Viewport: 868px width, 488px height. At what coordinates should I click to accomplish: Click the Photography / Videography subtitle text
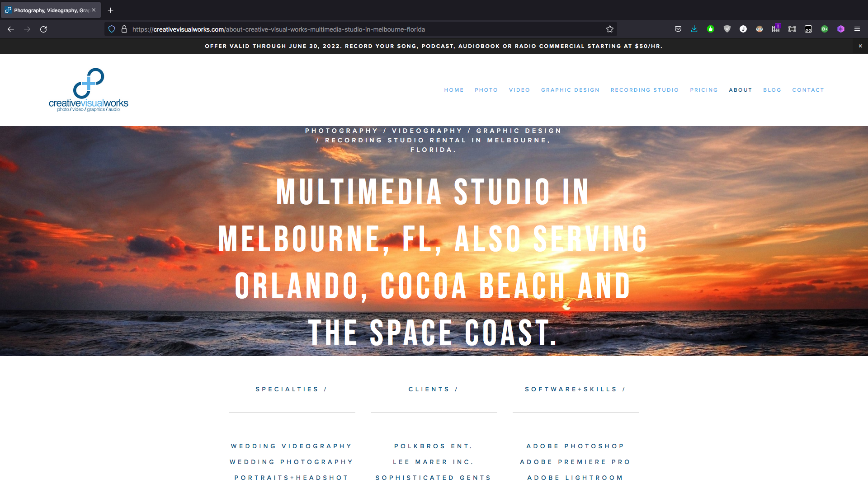(x=434, y=140)
